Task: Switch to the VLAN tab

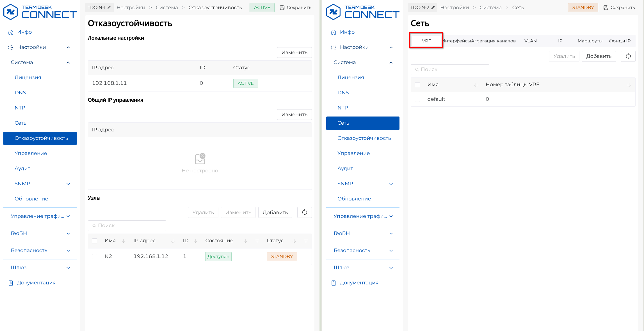Action: click(530, 41)
